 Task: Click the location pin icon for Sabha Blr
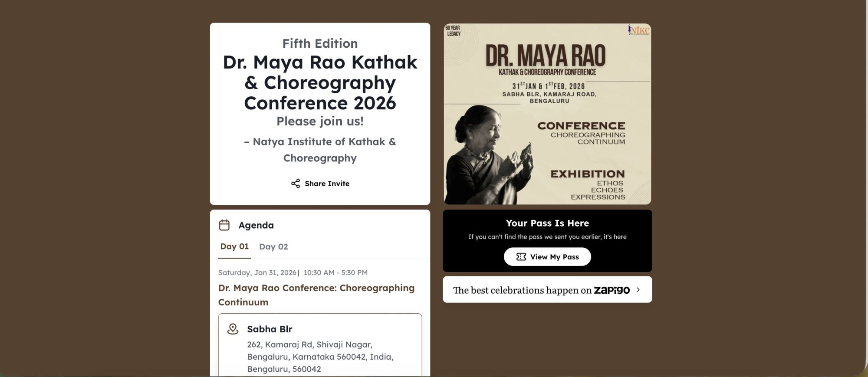233,329
